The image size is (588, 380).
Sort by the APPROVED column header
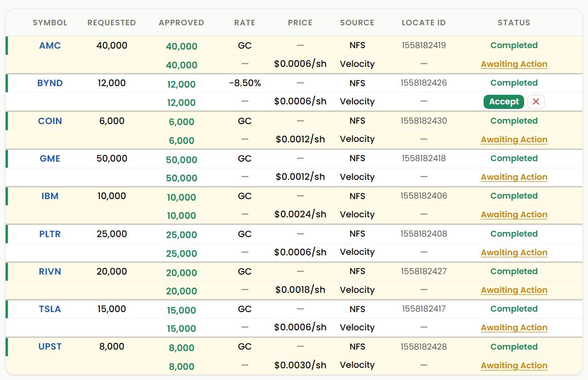(x=181, y=23)
